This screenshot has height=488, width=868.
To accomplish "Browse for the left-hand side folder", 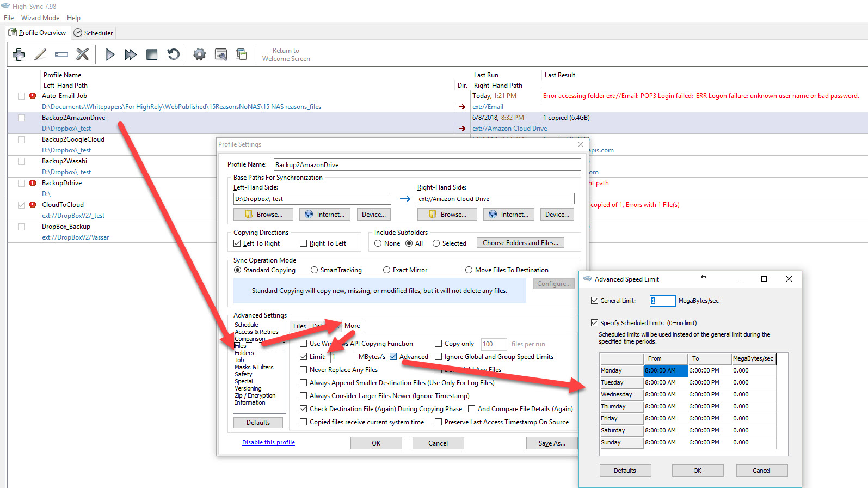I will pos(263,215).
